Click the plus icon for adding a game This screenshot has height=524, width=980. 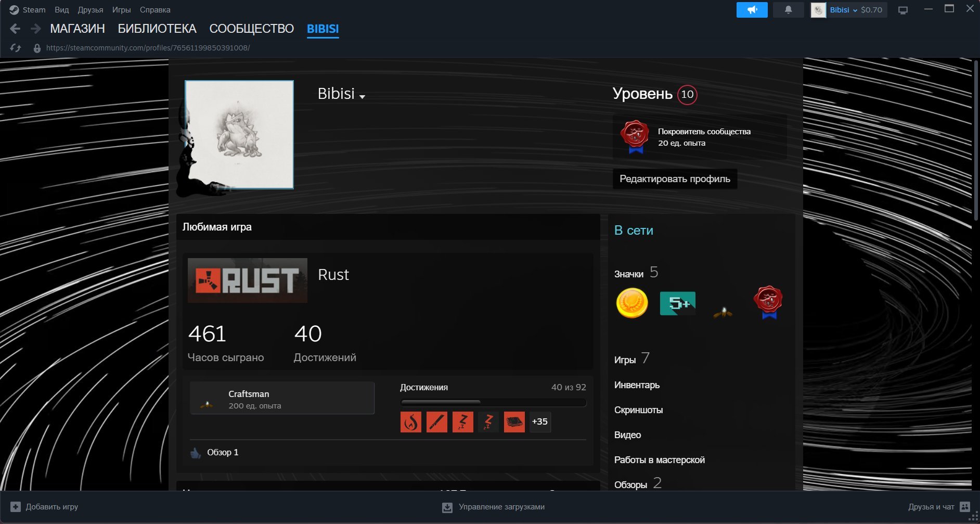[16, 507]
